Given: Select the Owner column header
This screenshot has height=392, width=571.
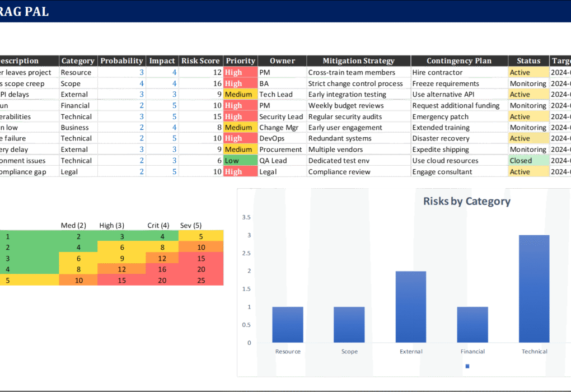Looking at the screenshot, I should pyautogui.click(x=282, y=61).
